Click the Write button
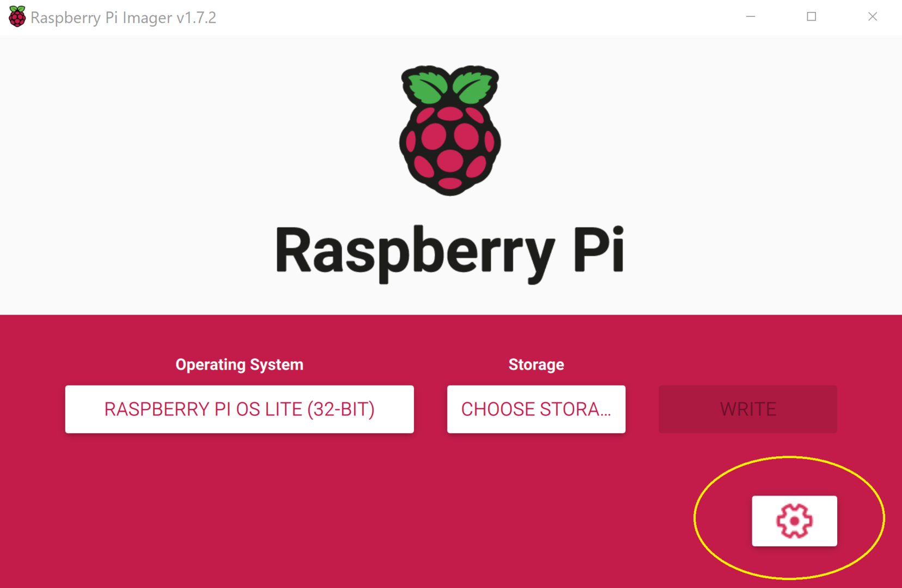 pyautogui.click(x=747, y=409)
